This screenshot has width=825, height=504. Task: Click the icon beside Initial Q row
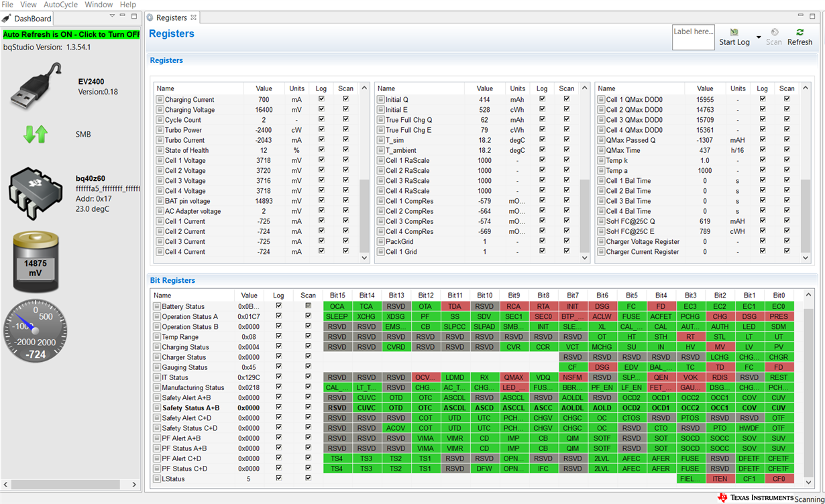click(380, 99)
